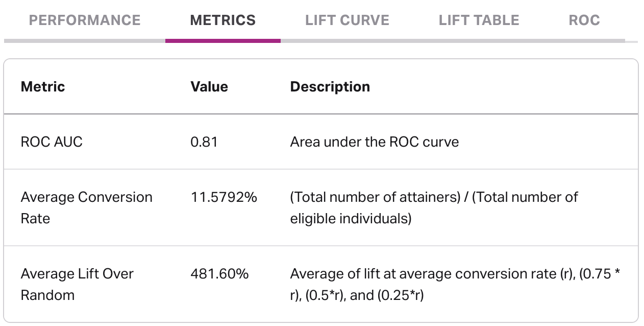
Task: Open the METRICS tab
Action: click(223, 20)
